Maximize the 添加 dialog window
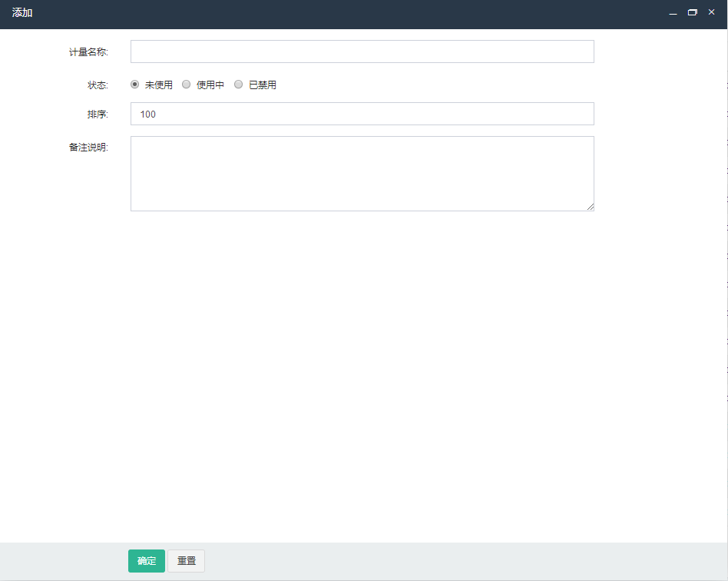 [x=692, y=12]
